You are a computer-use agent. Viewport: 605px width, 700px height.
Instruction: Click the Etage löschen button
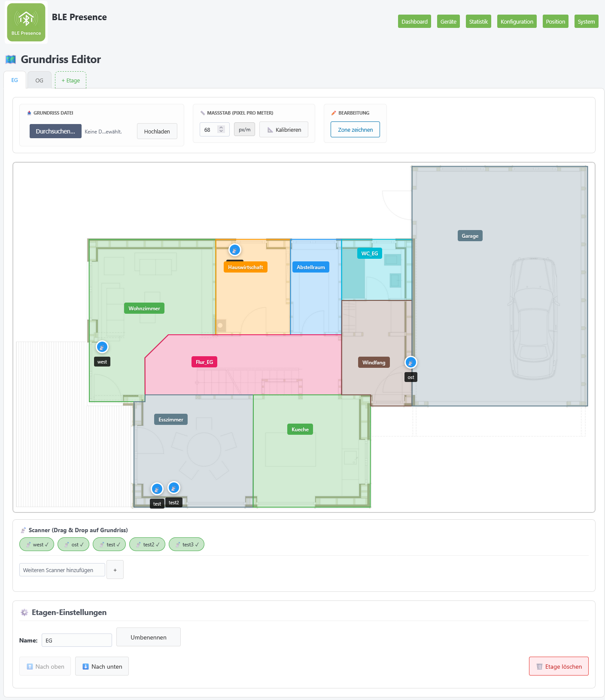click(x=559, y=667)
